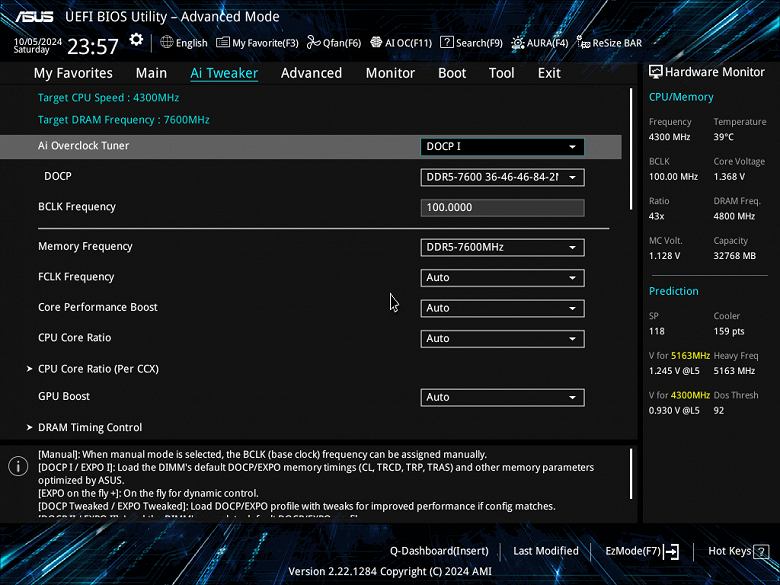Switch to the Tool tab
The image size is (780, 585).
[x=501, y=73]
